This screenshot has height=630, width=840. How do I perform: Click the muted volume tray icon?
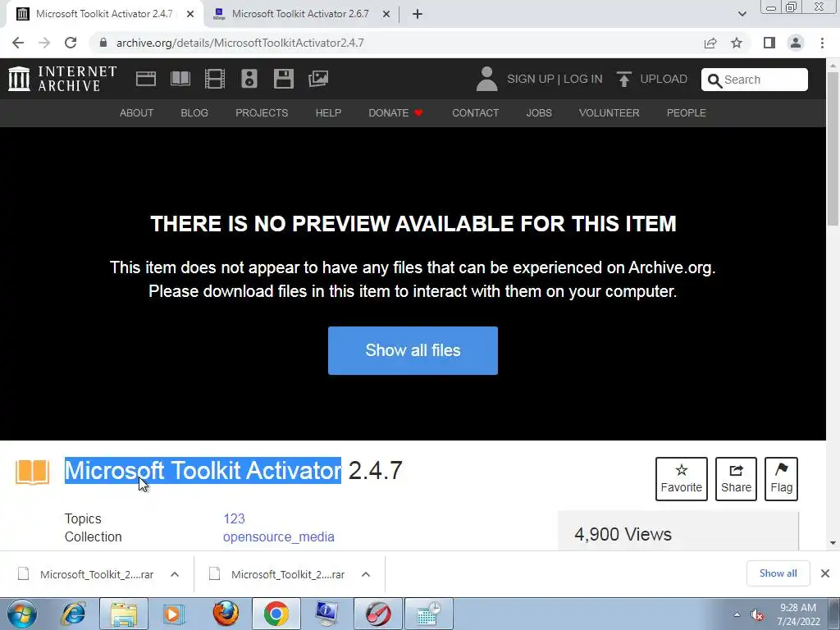(x=757, y=615)
